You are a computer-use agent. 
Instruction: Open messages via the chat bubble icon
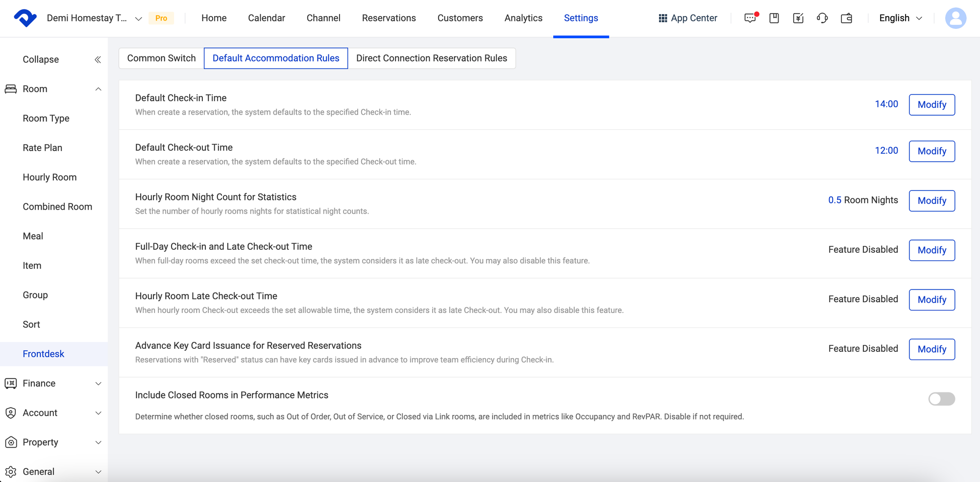pyautogui.click(x=750, y=18)
